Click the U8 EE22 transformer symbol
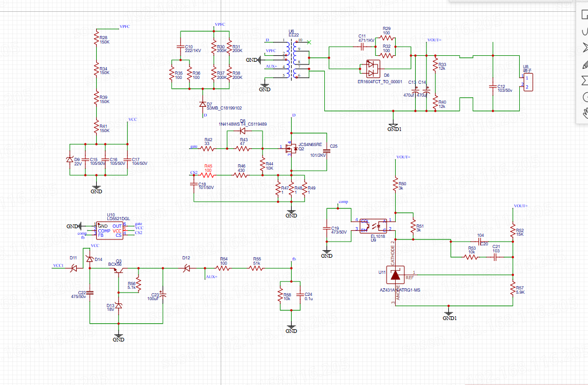The height and width of the screenshot is (385, 588). click(x=293, y=59)
